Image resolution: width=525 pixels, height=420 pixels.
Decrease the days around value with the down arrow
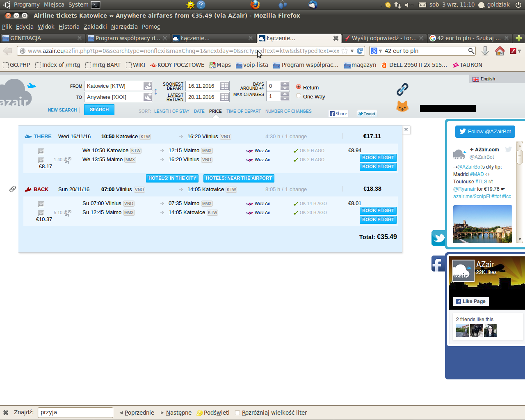click(x=285, y=88)
